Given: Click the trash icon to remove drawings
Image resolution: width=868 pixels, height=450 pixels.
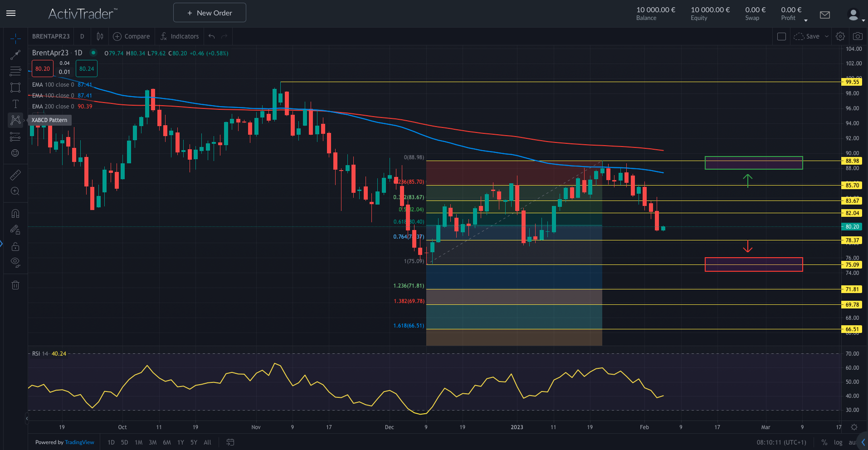Looking at the screenshot, I should coord(15,285).
